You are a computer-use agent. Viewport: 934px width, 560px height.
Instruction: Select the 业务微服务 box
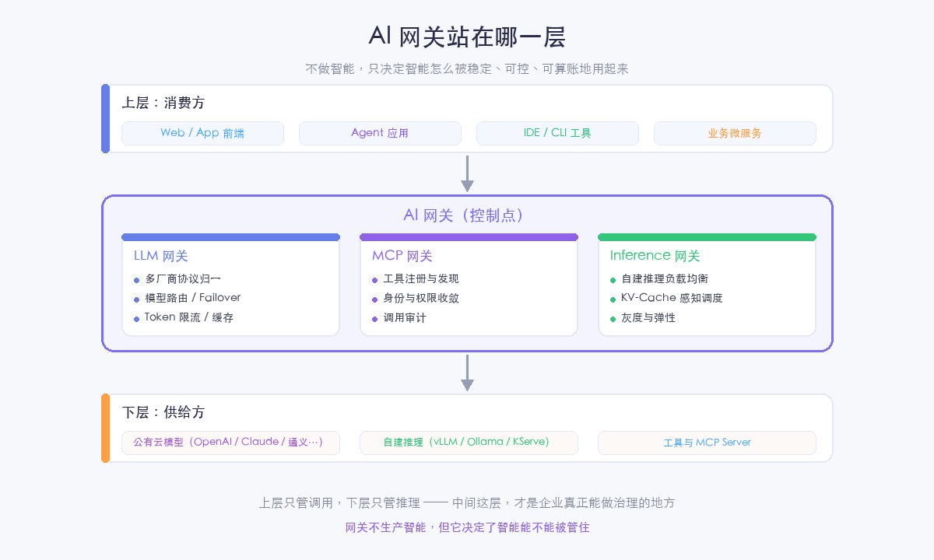point(735,133)
